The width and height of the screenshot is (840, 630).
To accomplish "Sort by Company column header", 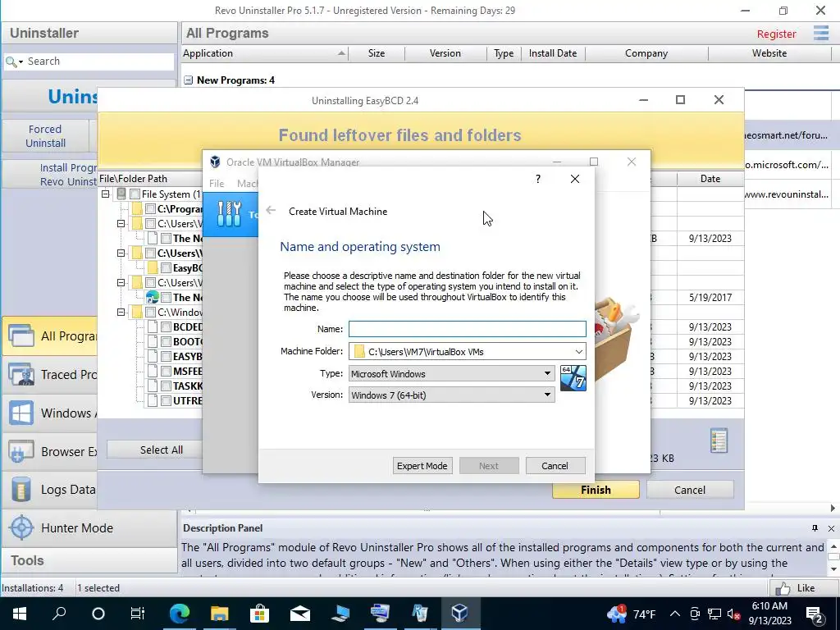I will pos(646,53).
